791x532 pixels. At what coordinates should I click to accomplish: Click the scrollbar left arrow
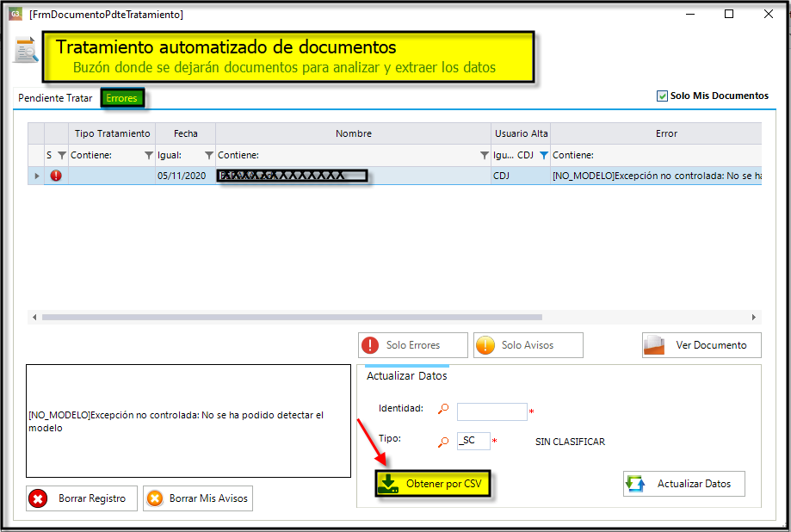tap(34, 318)
